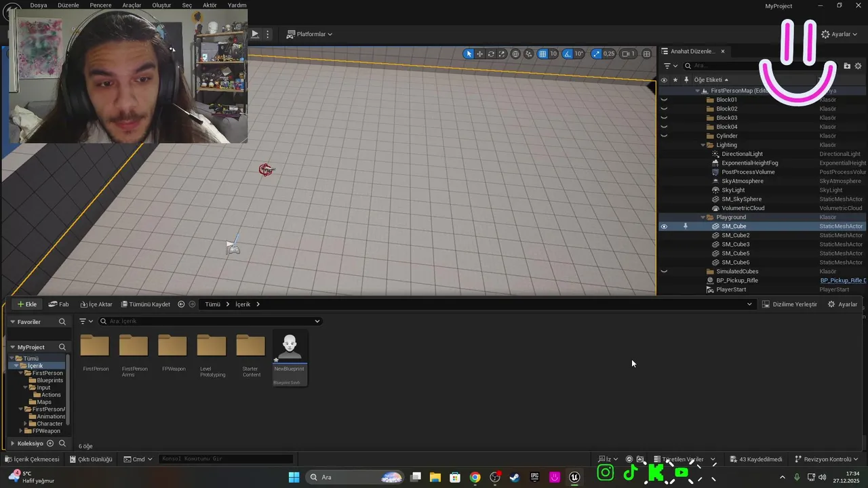Choose the Translate (move) gizmo tool

479,54
